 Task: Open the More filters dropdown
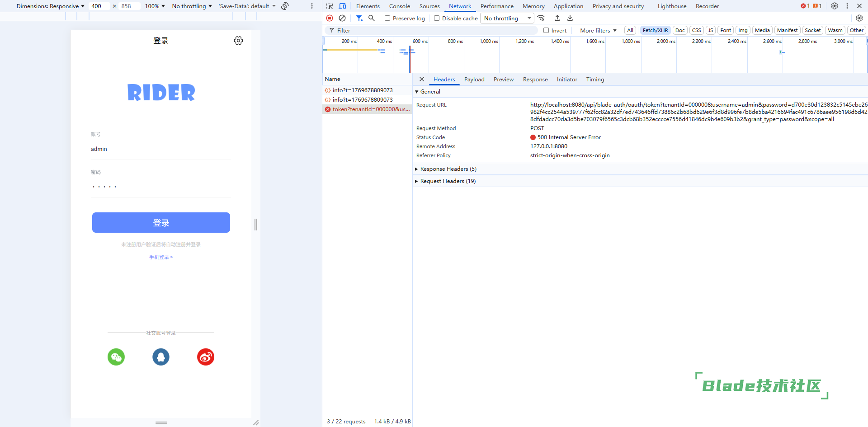pos(598,31)
